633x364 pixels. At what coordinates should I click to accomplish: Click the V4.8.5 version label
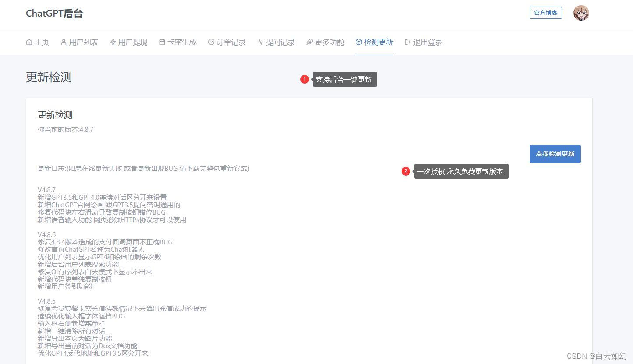click(x=46, y=301)
